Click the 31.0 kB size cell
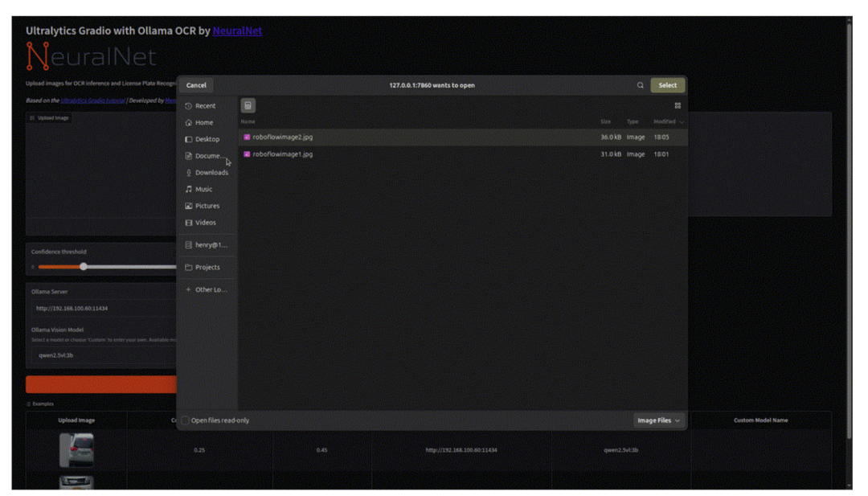 [611, 154]
